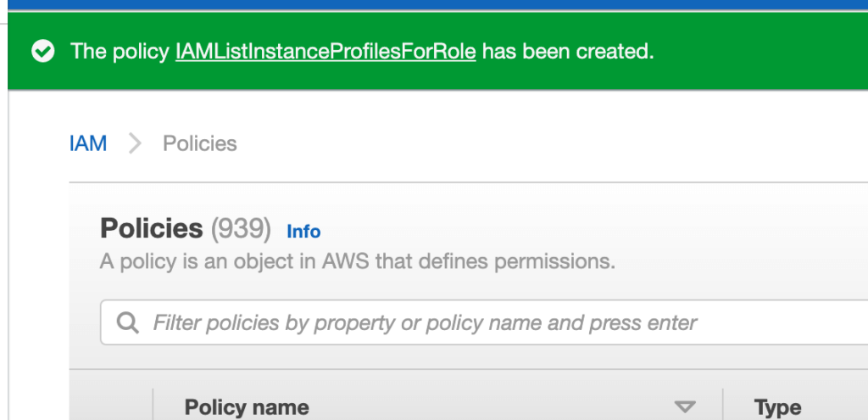Click the magnifying glass search icon
Screen dimensions: 868x420
(x=128, y=323)
